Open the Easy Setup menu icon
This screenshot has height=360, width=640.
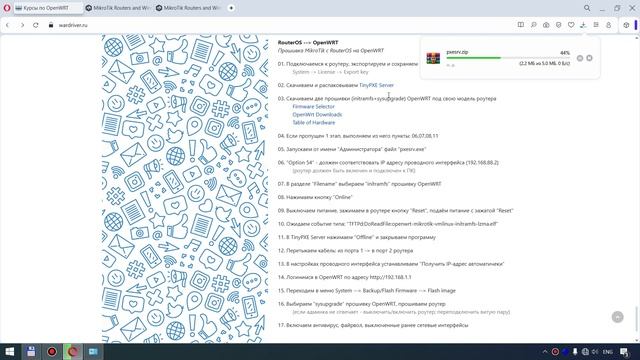pyautogui.click(x=596, y=25)
